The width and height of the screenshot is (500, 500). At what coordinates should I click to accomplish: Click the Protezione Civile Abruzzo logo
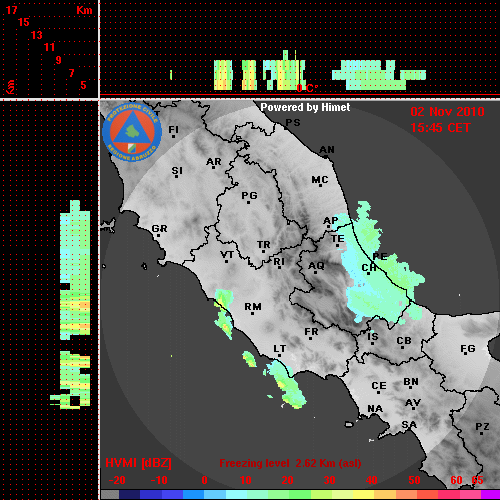click(132, 132)
